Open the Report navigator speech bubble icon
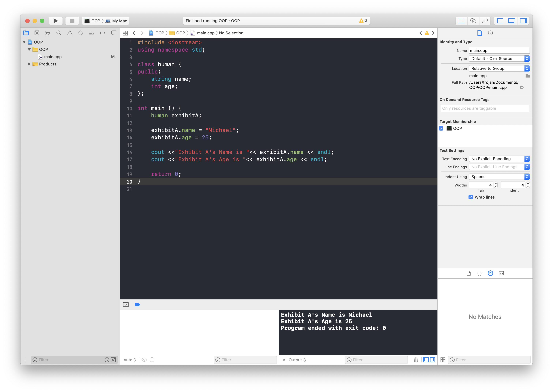This screenshot has width=553, height=392. (x=114, y=33)
